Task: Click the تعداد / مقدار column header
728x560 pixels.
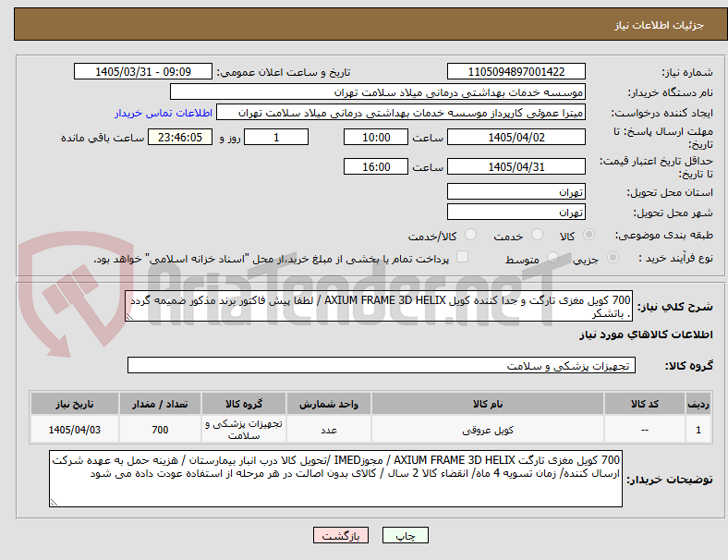Action: pos(160,404)
